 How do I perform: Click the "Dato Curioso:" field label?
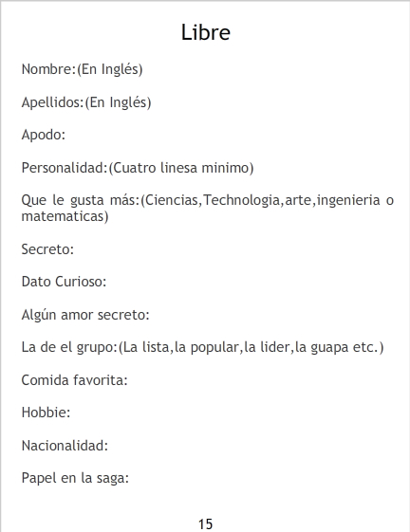[x=64, y=282]
